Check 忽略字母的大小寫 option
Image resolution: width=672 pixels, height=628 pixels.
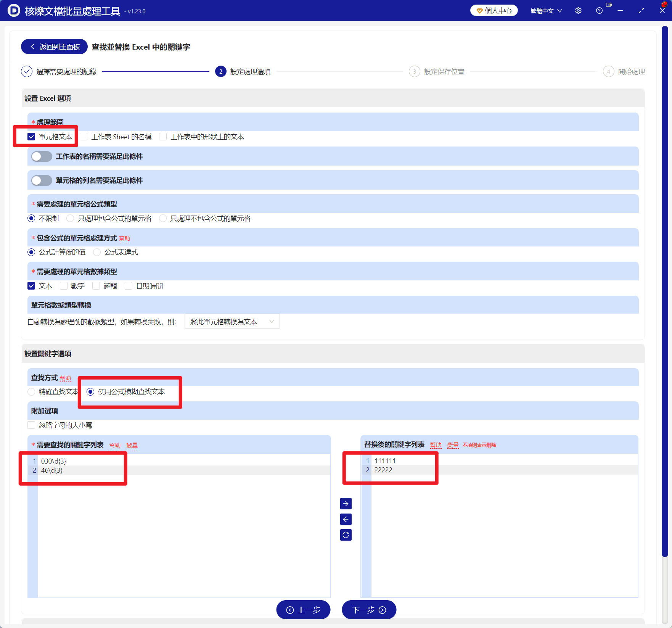[31, 425]
